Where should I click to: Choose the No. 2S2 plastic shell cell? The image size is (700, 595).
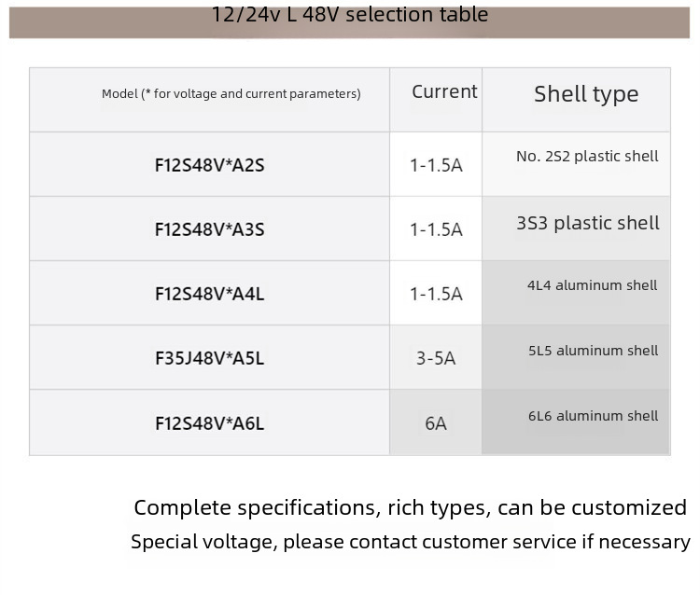tap(587, 157)
